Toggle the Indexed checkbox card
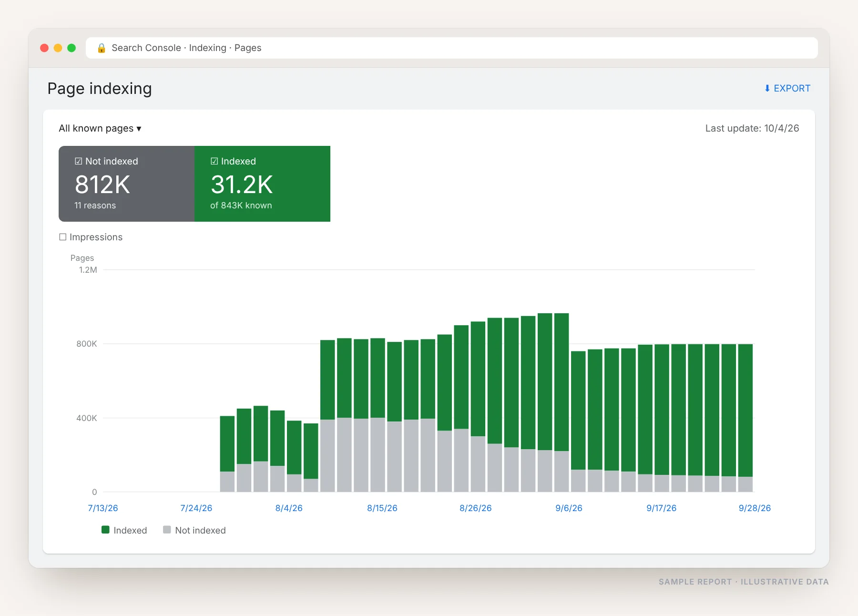This screenshot has height=616, width=858. pos(262,184)
